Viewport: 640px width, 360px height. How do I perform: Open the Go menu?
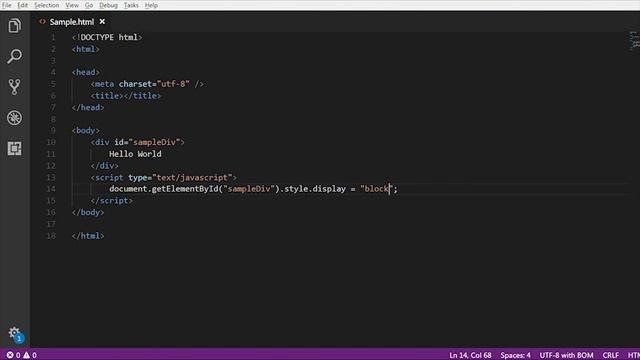coord(89,5)
